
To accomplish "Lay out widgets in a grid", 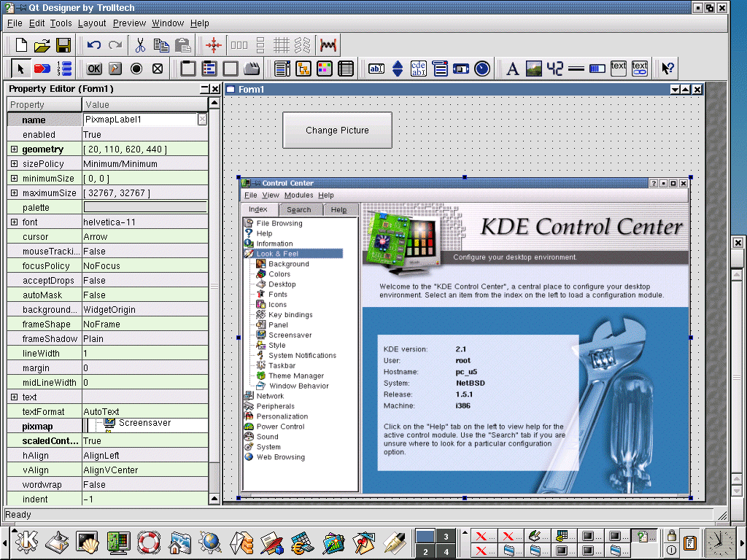I will point(281,45).
